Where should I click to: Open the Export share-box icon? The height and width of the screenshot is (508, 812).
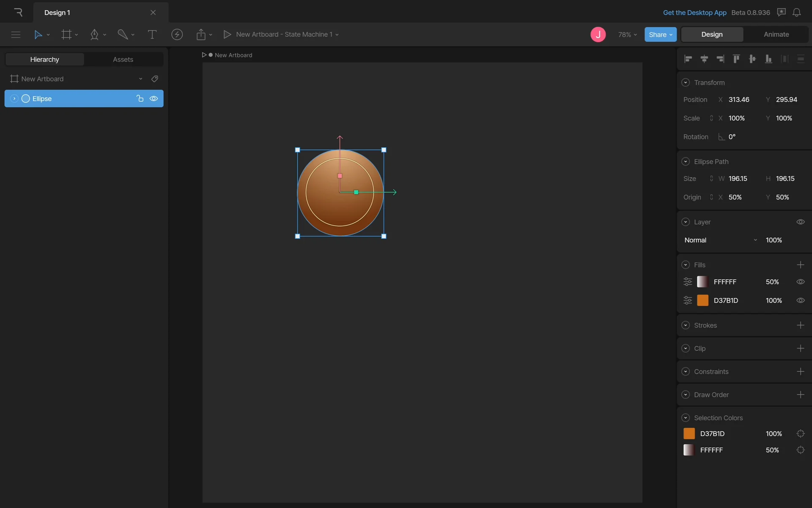point(201,35)
